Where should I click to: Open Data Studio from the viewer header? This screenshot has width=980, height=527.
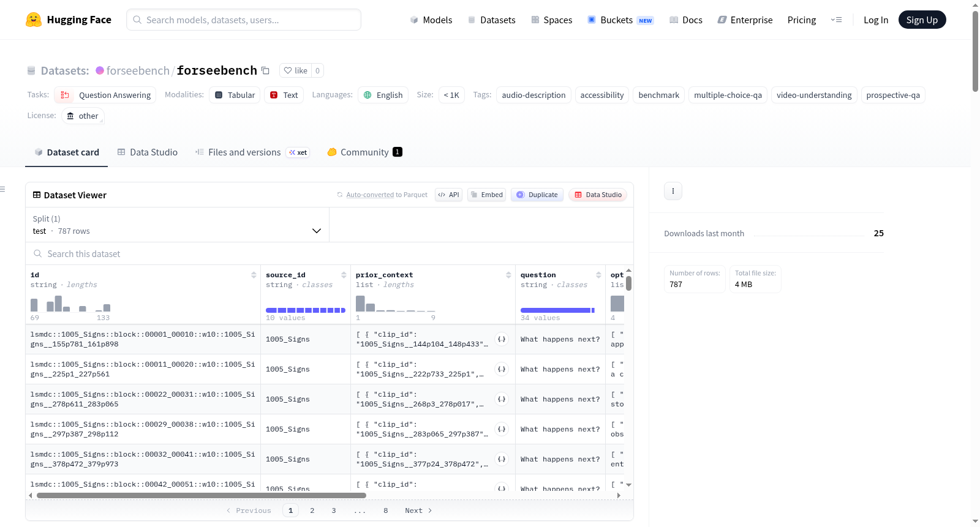[598, 195]
